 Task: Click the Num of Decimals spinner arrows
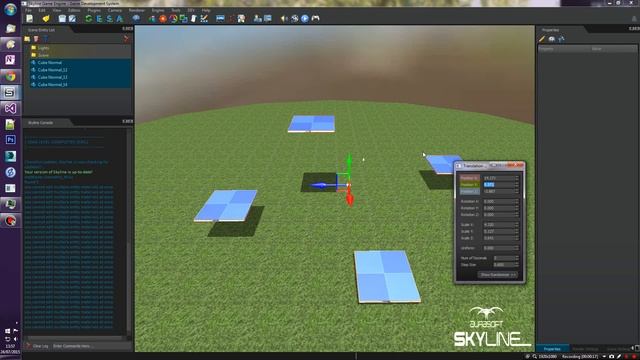(x=517, y=258)
